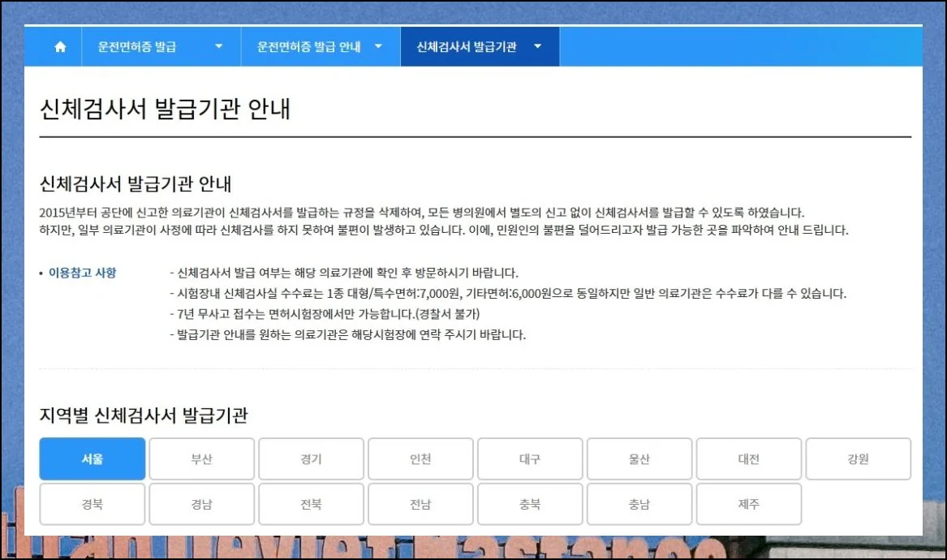Expand the 운전면허증 발급 안내 dropdown arrow
The height and width of the screenshot is (560, 947).
click(378, 47)
